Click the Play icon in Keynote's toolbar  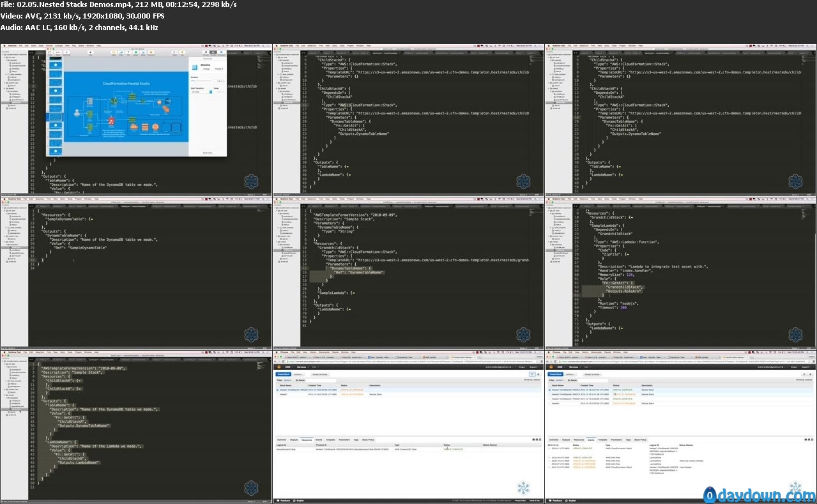coord(89,53)
